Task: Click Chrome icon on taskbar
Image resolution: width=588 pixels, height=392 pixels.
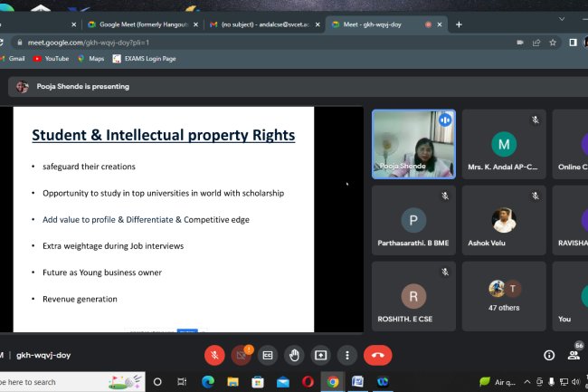Action: 333,382
